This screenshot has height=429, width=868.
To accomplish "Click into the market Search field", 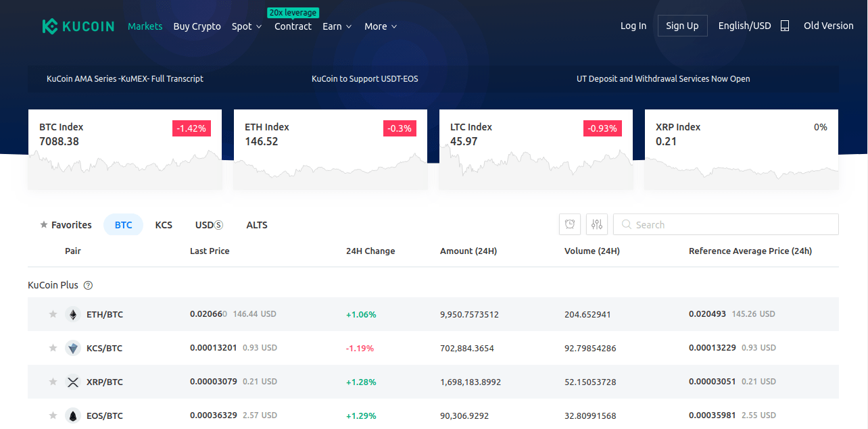I will tap(726, 224).
